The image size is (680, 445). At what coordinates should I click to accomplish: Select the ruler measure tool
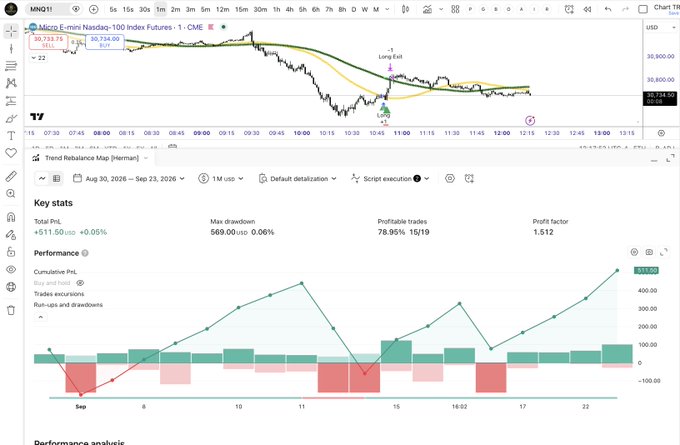(x=11, y=176)
